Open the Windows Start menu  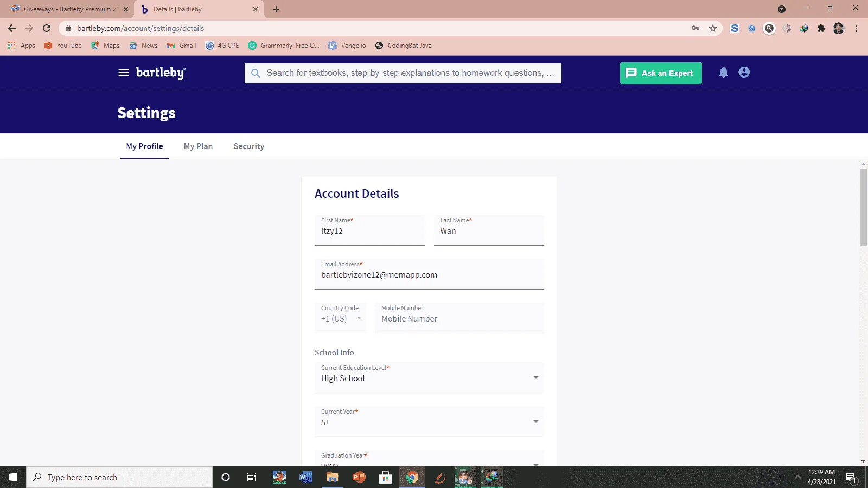pyautogui.click(x=13, y=477)
